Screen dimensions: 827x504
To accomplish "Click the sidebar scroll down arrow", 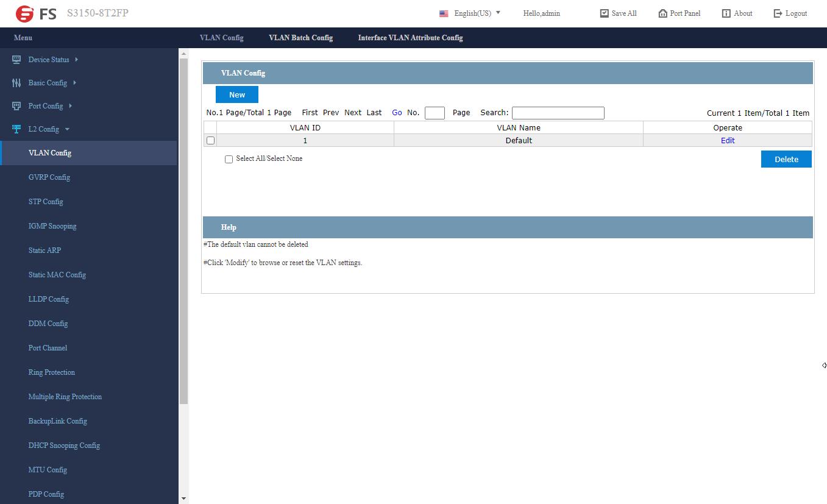I will point(183,499).
